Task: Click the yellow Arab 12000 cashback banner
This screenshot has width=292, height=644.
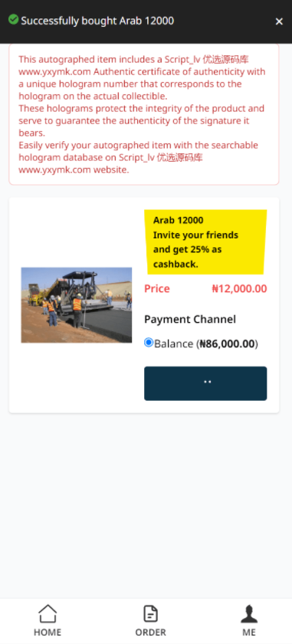Action: point(205,242)
